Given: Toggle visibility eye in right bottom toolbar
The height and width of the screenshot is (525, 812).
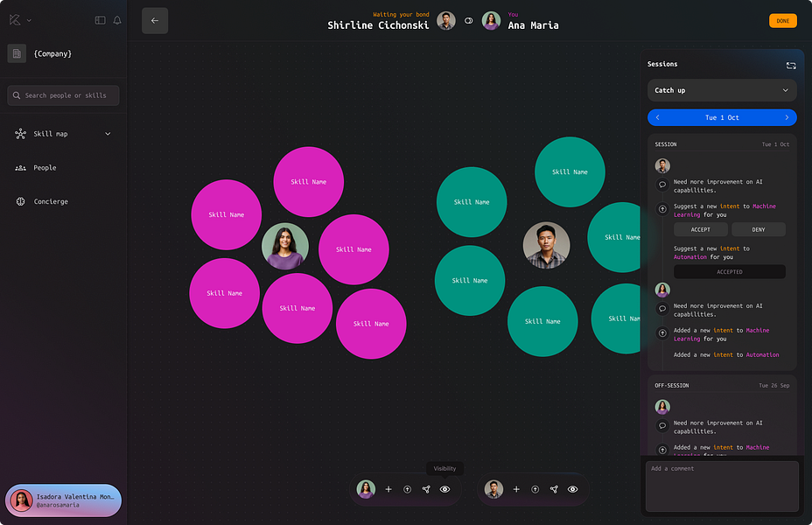Looking at the screenshot, I should [x=573, y=489].
